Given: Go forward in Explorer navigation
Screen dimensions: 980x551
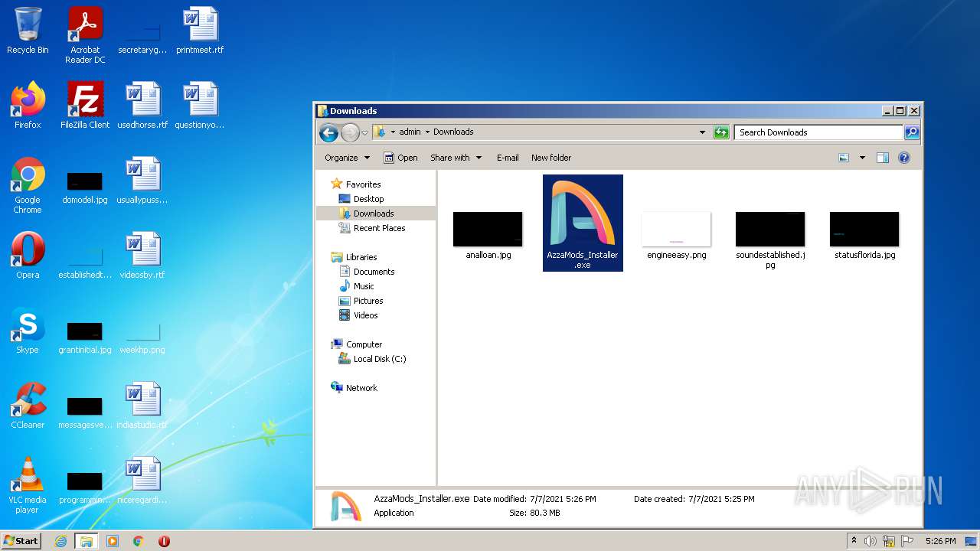Looking at the screenshot, I should point(350,132).
